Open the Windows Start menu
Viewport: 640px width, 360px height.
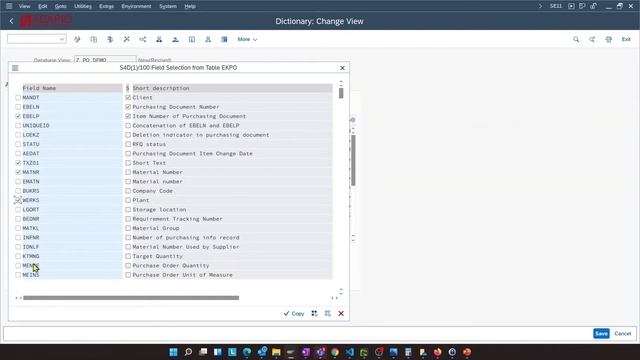(x=173, y=352)
